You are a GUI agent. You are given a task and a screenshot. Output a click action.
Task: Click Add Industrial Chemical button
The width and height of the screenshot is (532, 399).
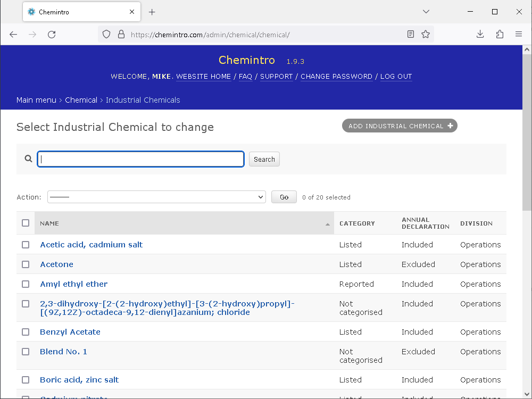point(400,126)
